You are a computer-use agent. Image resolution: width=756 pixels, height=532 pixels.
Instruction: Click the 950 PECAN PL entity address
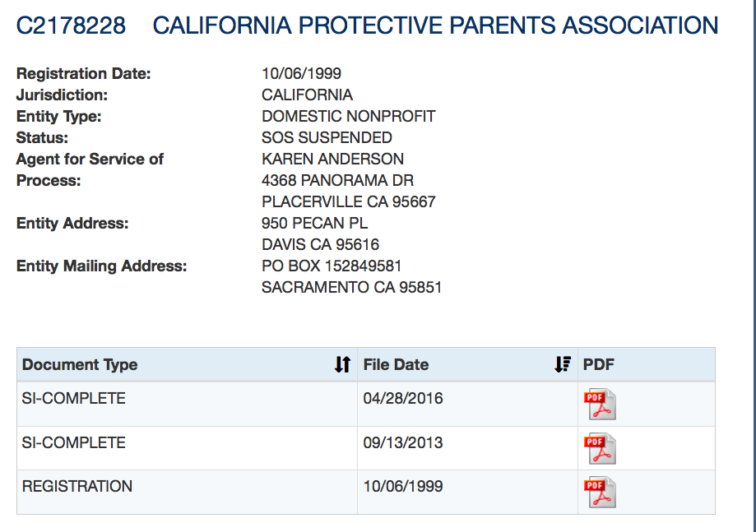[x=314, y=223]
